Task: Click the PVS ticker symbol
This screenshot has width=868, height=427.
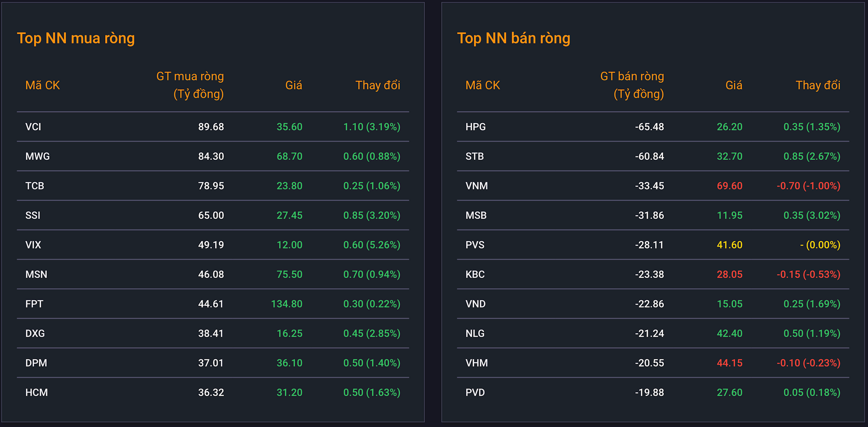Action: [x=475, y=245]
